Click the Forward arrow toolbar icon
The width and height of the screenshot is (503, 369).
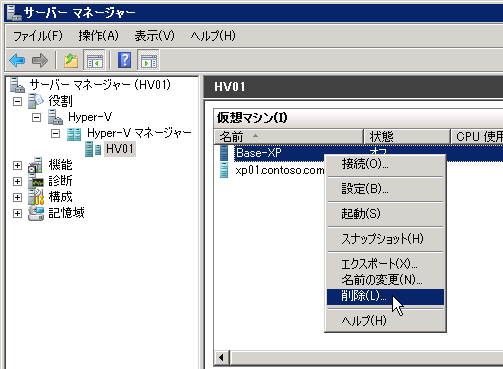[x=40, y=60]
